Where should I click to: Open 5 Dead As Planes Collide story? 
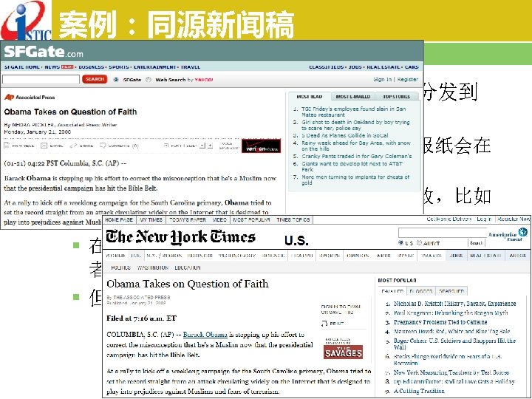pyautogui.click(x=345, y=135)
